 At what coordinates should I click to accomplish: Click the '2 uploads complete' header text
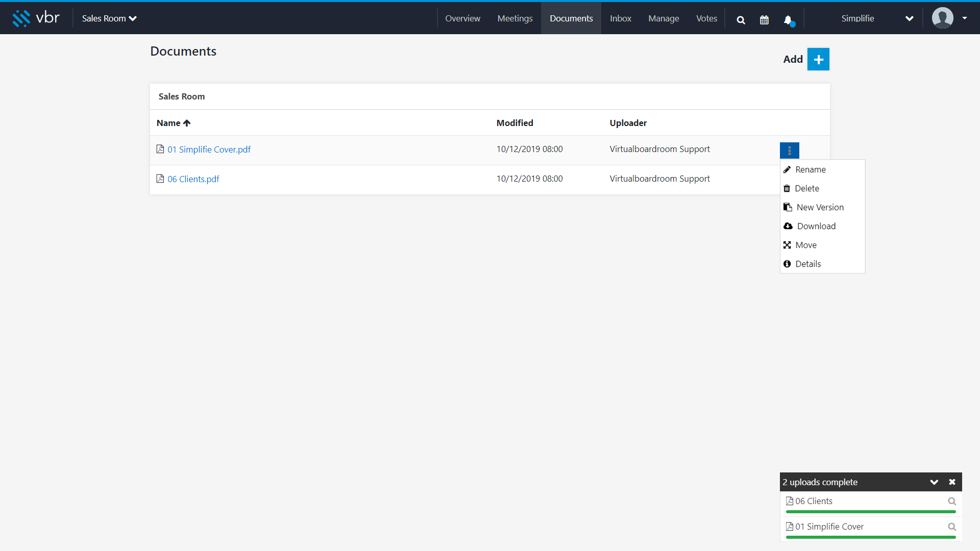pyautogui.click(x=820, y=482)
